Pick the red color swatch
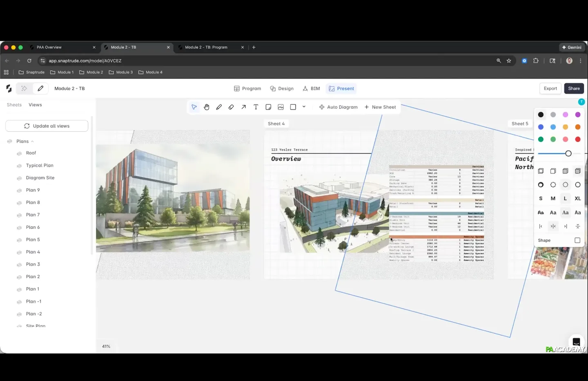Viewport: 588px width, 381px height. pos(577,139)
